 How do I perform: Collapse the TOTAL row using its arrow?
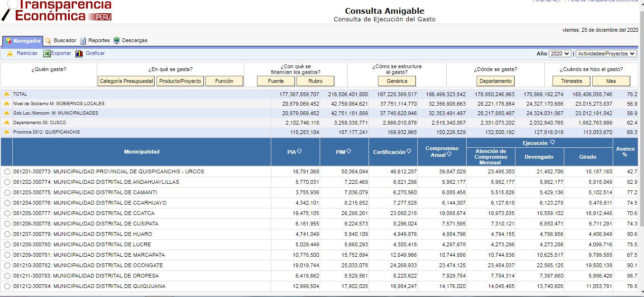tap(7, 94)
